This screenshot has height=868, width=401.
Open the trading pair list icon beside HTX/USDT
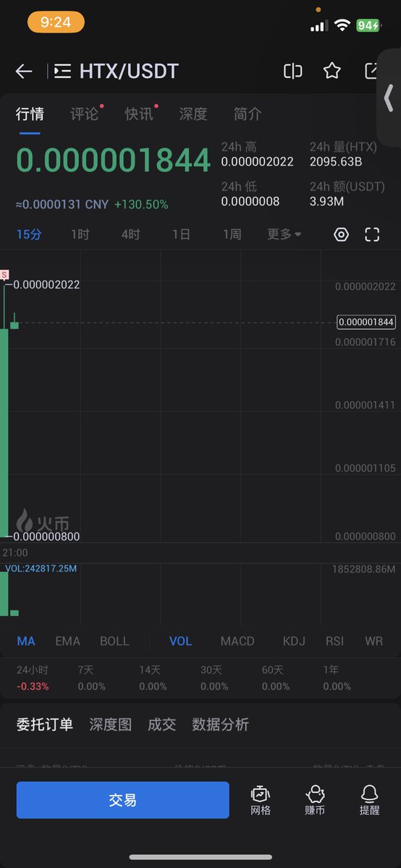pos(62,71)
